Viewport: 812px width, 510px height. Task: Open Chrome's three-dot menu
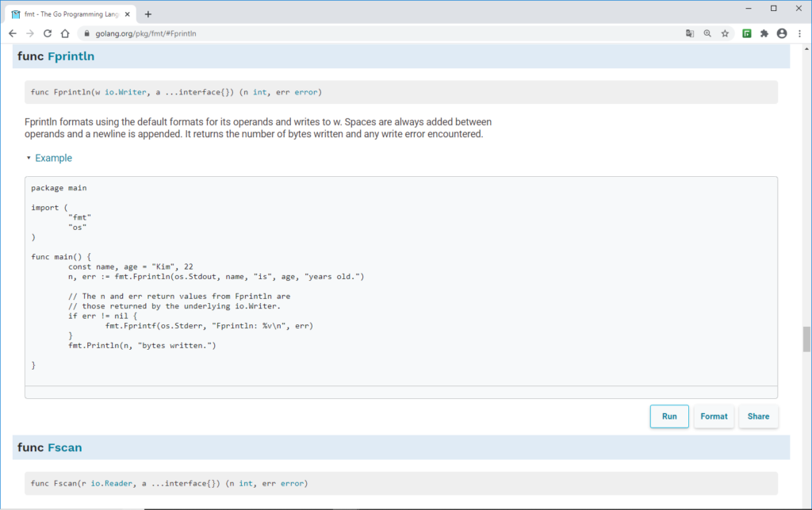pos(799,33)
